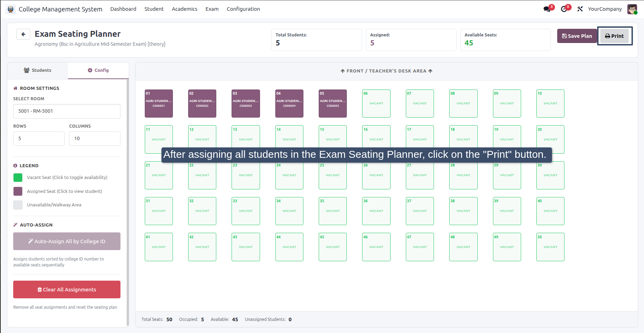This screenshot has width=644, height=333.
Task: Open the activities clock icon
Action: [x=564, y=9]
